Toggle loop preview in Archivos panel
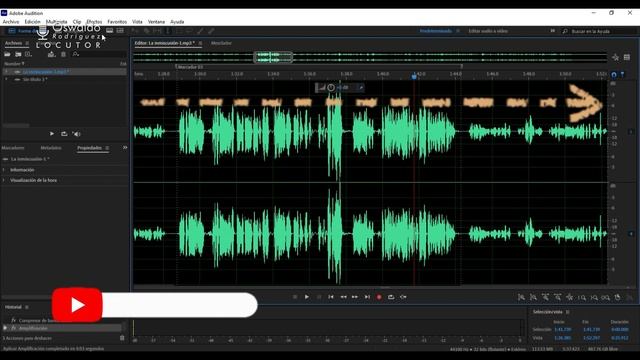Viewport: 640px width, 360px height. click(x=64, y=134)
